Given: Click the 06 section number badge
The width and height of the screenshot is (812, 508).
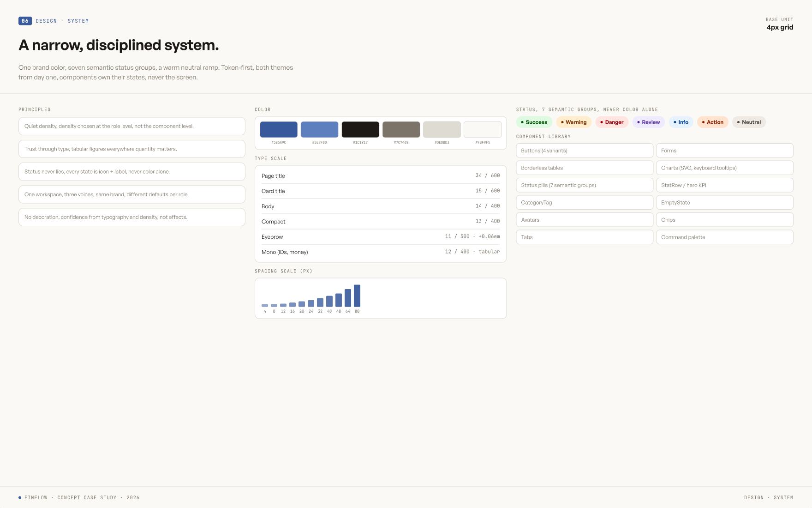Looking at the screenshot, I should tap(25, 21).
